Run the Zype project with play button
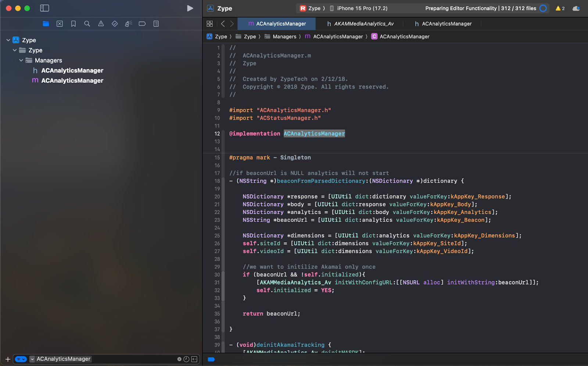 pyautogui.click(x=190, y=8)
